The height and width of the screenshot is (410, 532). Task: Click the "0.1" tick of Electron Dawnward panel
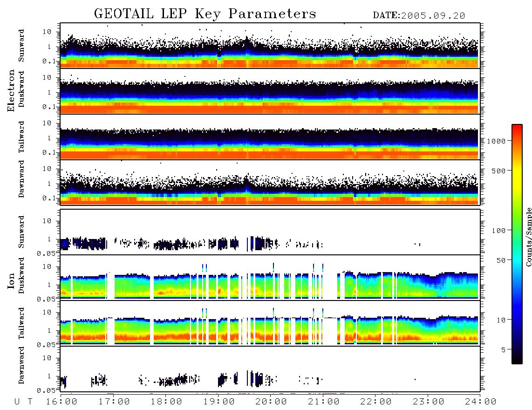(x=49, y=198)
